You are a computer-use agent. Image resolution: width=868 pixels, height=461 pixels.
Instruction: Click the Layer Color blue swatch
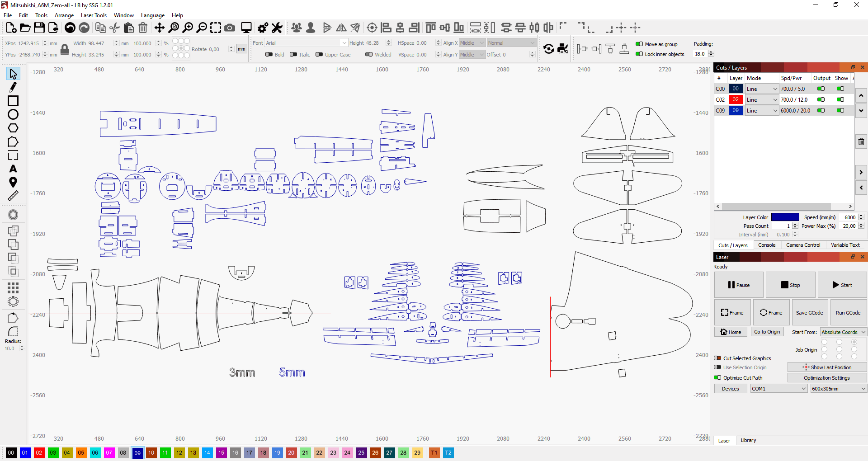point(785,217)
